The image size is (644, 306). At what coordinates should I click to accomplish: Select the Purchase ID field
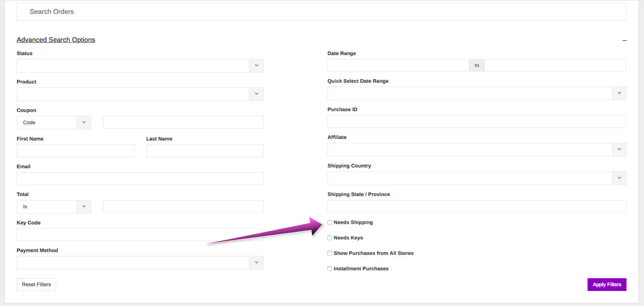pyautogui.click(x=477, y=121)
